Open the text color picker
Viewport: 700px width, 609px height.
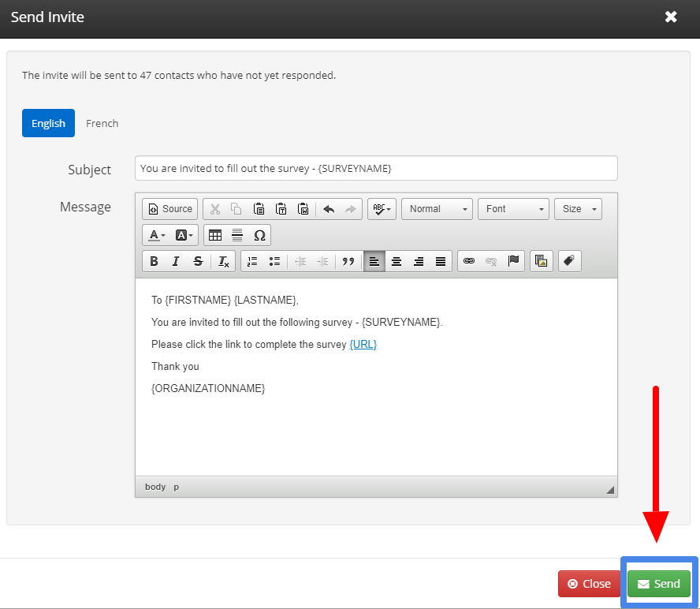pos(157,235)
